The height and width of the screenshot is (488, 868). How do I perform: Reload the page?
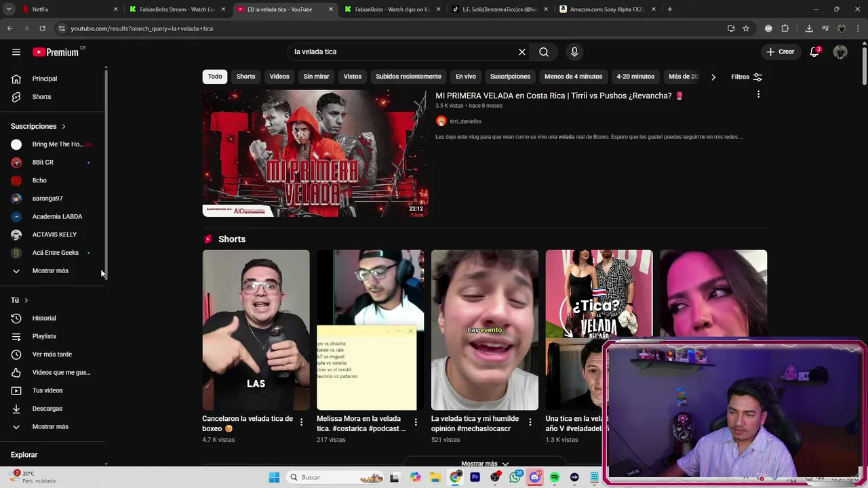[x=42, y=28]
